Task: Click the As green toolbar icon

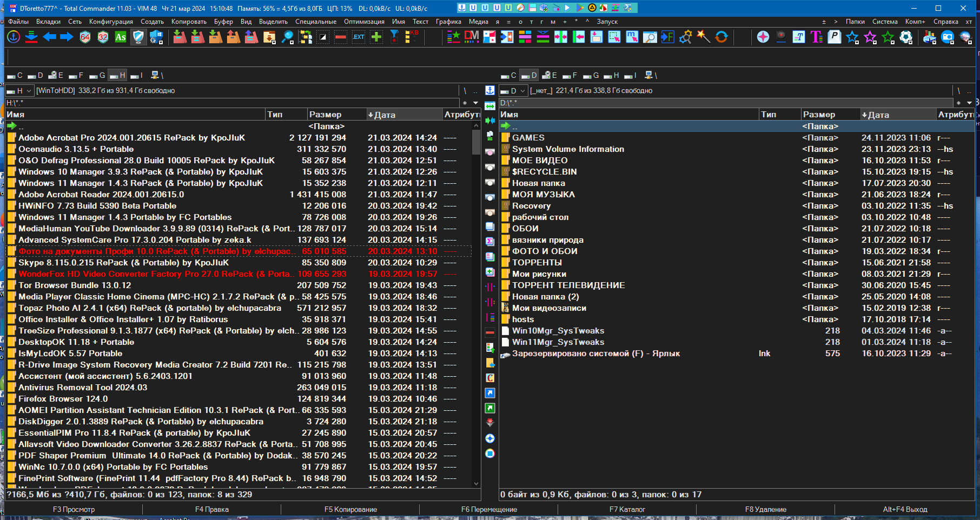Action: tap(121, 37)
